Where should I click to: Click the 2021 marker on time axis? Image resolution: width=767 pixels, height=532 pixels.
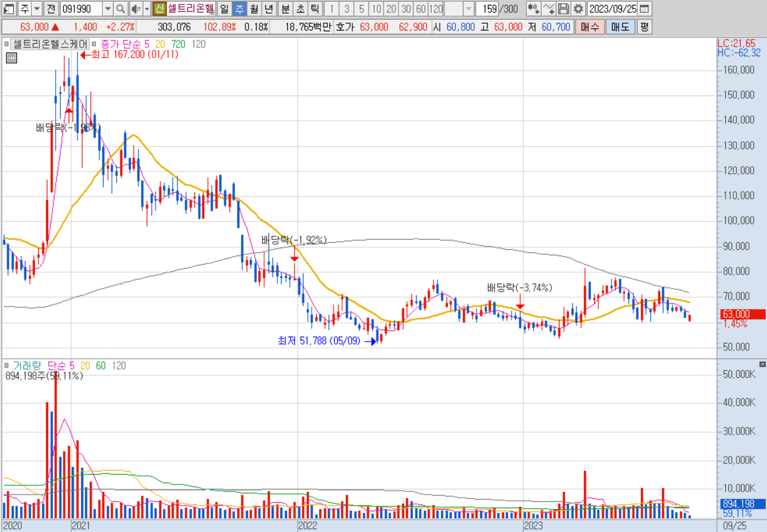click(x=81, y=526)
